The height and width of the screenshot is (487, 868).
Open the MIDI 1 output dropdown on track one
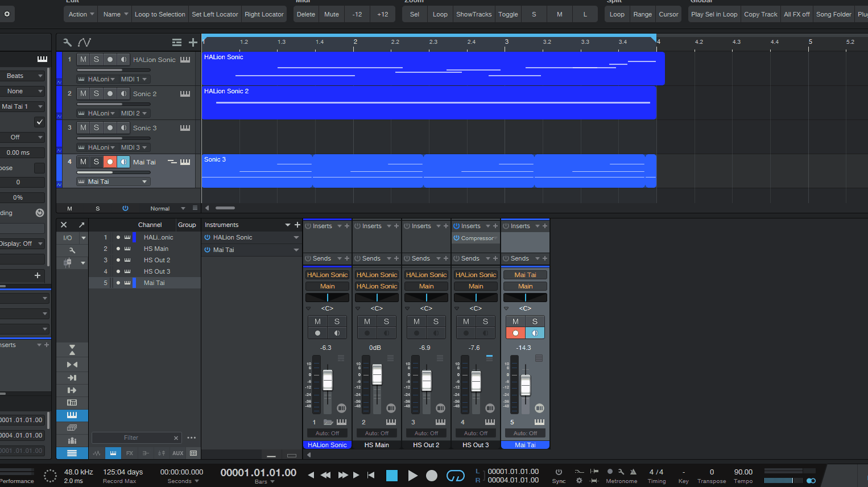coord(134,79)
